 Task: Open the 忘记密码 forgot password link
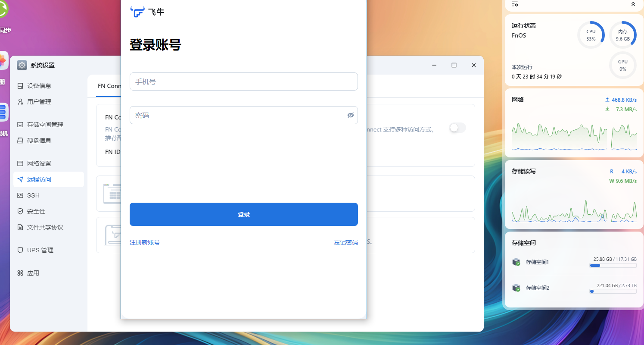346,242
